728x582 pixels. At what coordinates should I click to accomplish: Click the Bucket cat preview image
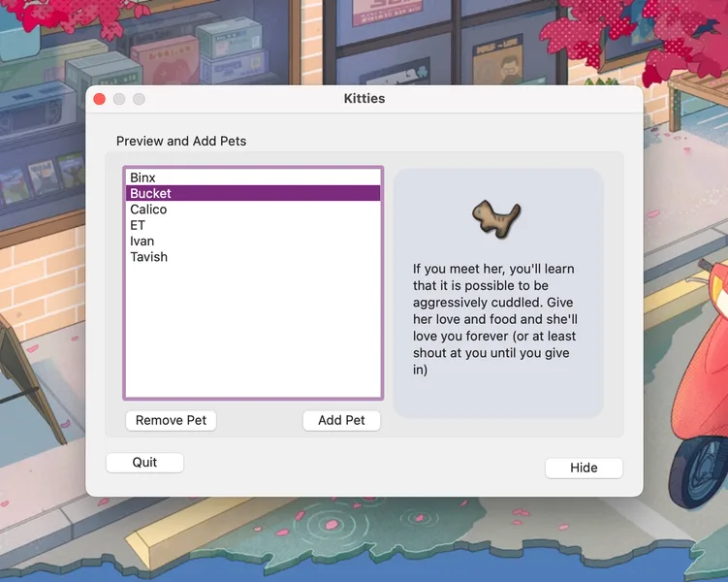point(496,219)
